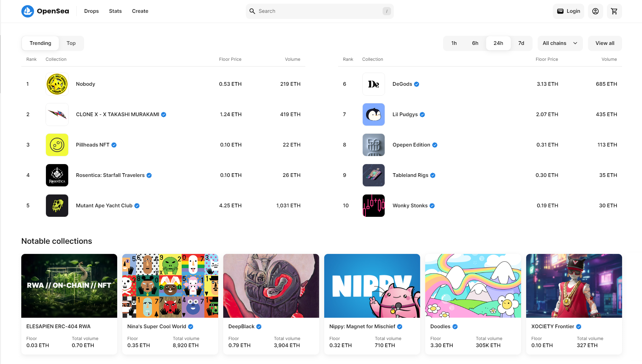This screenshot has width=642, height=364.
Task: Switch to the Trending tab
Action: pyautogui.click(x=41, y=43)
